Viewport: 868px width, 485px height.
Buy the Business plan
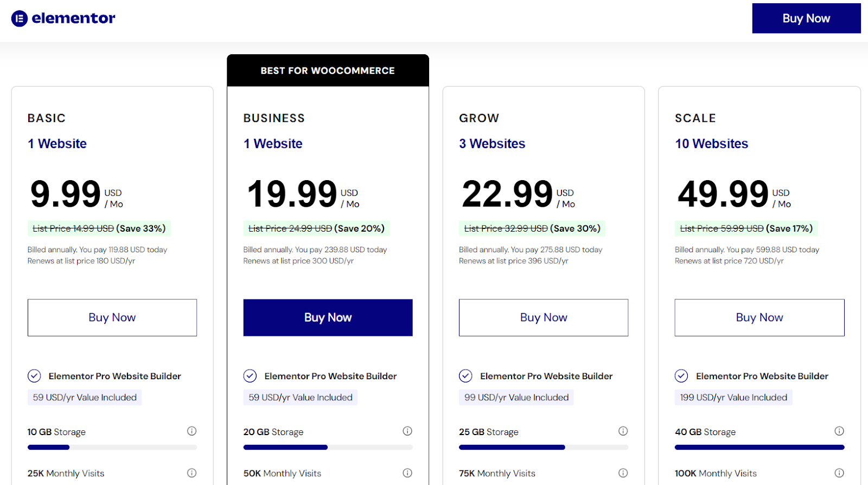328,317
